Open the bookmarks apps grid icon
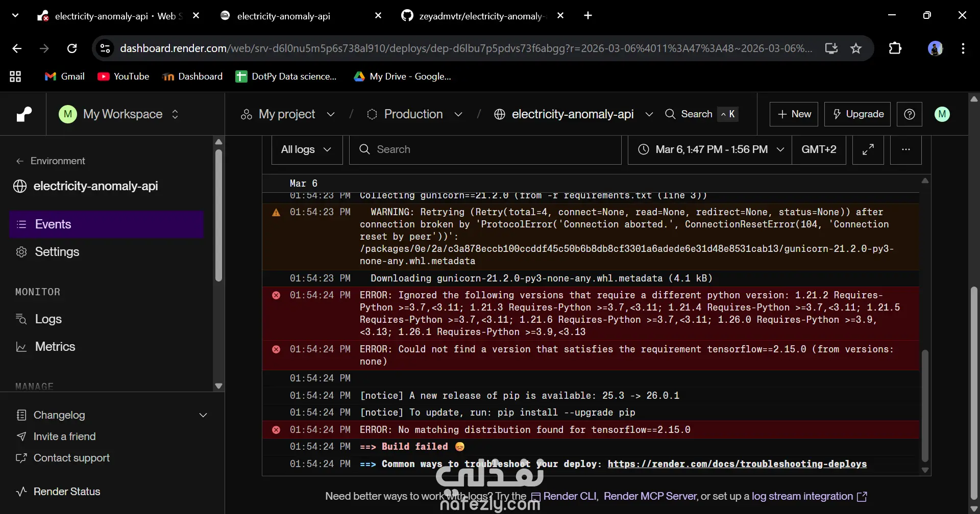Screen dimensions: 980x514 click(x=15, y=76)
